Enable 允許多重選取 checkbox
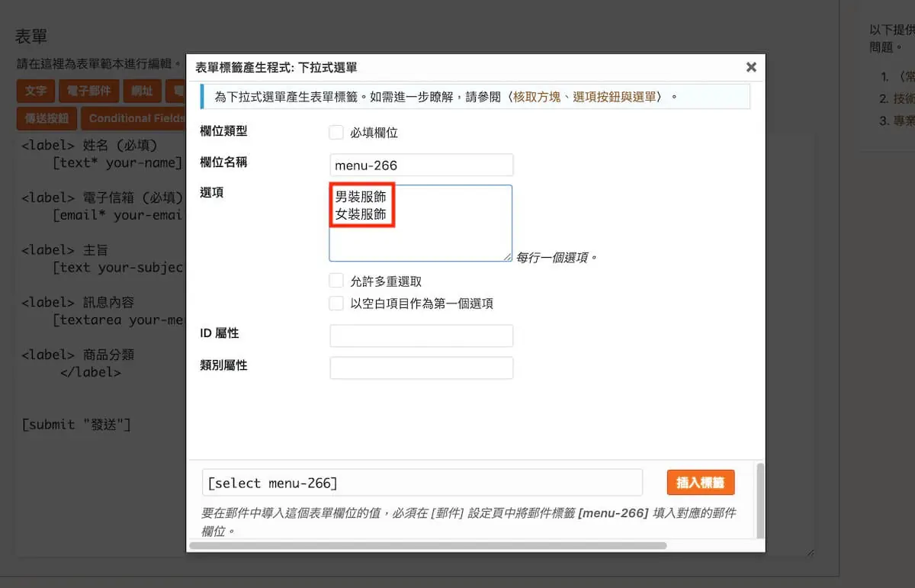This screenshot has height=588, width=915. point(336,281)
